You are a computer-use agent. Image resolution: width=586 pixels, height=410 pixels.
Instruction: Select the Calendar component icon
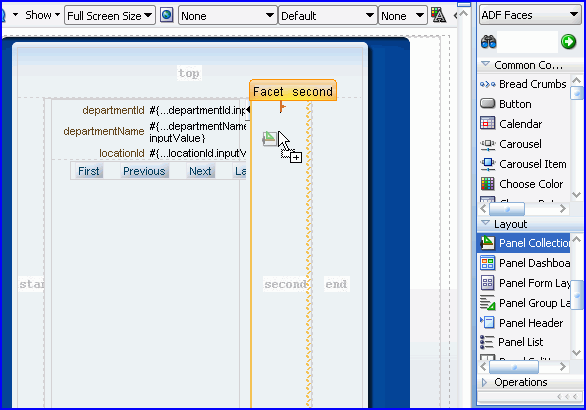[x=487, y=124]
